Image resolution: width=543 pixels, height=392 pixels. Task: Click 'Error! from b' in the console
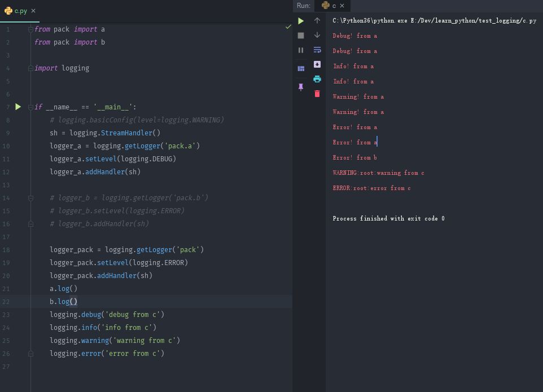(x=354, y=158)
